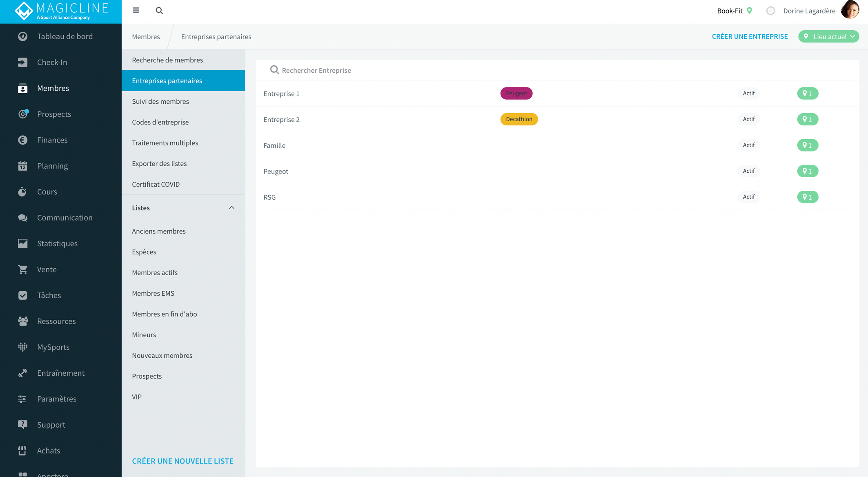868x477 pixels.
Task: Click the Cours stopwatch icon
Action: [x=23, y=192]
